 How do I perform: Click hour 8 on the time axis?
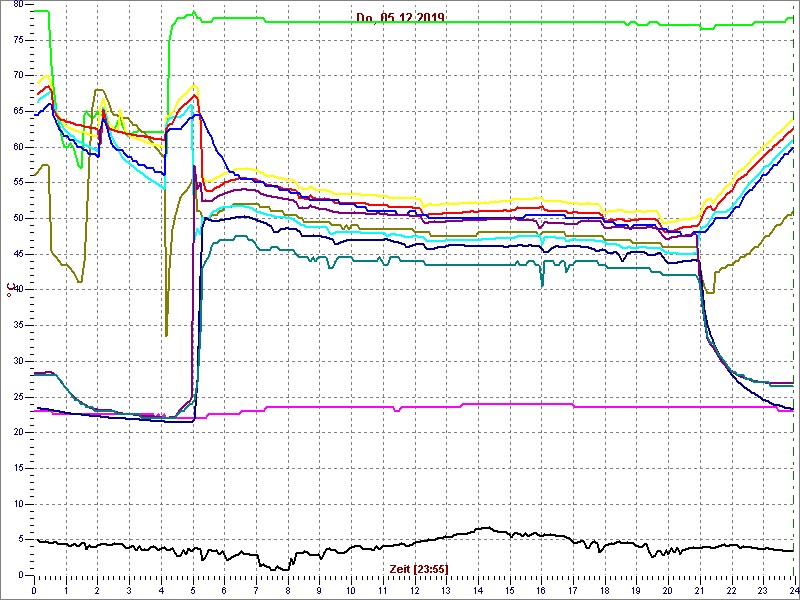(x=287, y=591)
